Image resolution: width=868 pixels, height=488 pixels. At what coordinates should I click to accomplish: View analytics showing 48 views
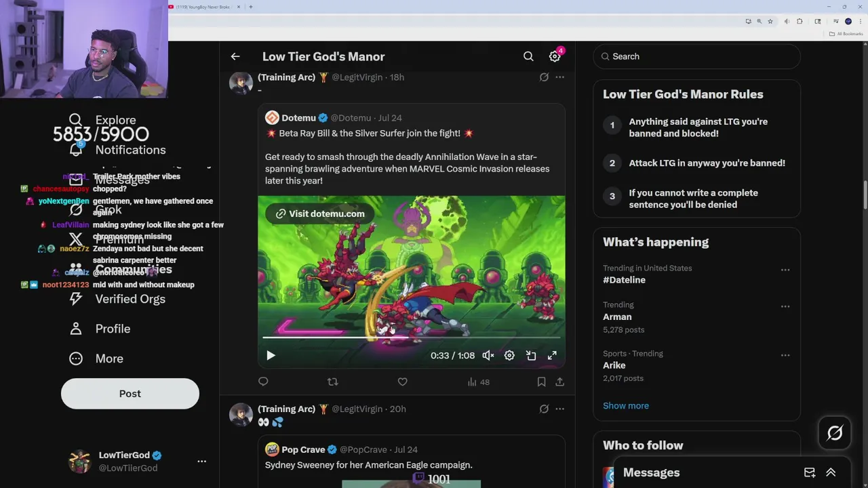(x=478, y=382)
